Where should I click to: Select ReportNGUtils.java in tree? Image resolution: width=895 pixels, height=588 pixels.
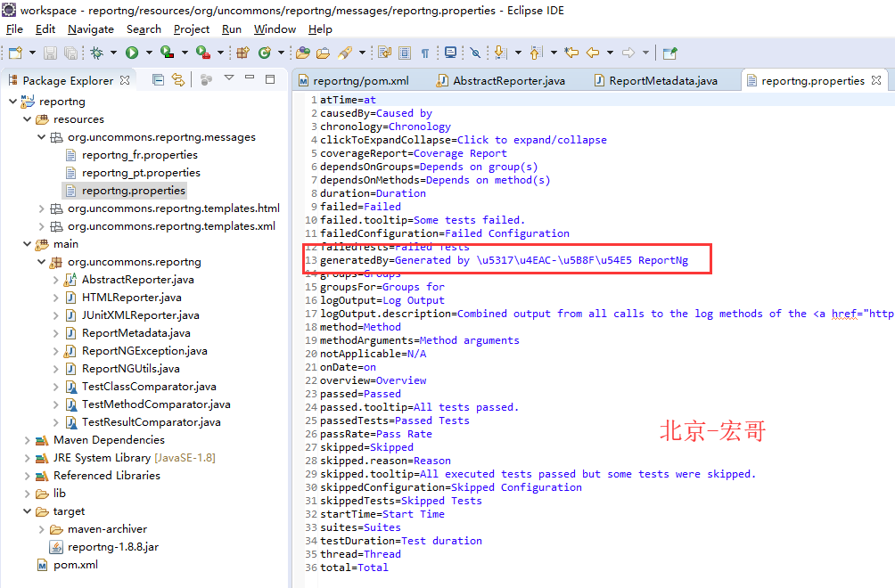131,369
